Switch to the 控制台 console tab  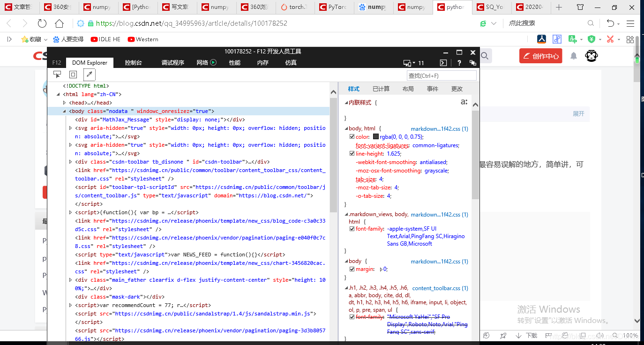click(133, 62)
